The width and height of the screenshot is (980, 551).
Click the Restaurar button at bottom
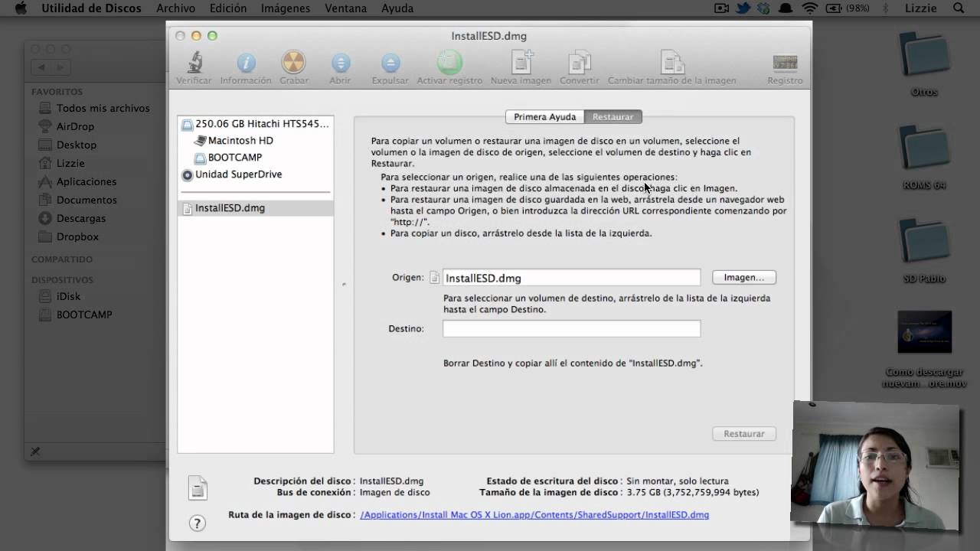coord(744,433)
